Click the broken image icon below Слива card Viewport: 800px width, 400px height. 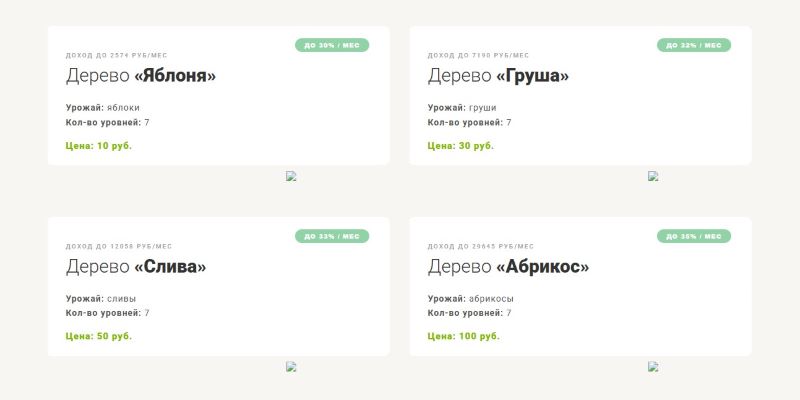point(291,366)
